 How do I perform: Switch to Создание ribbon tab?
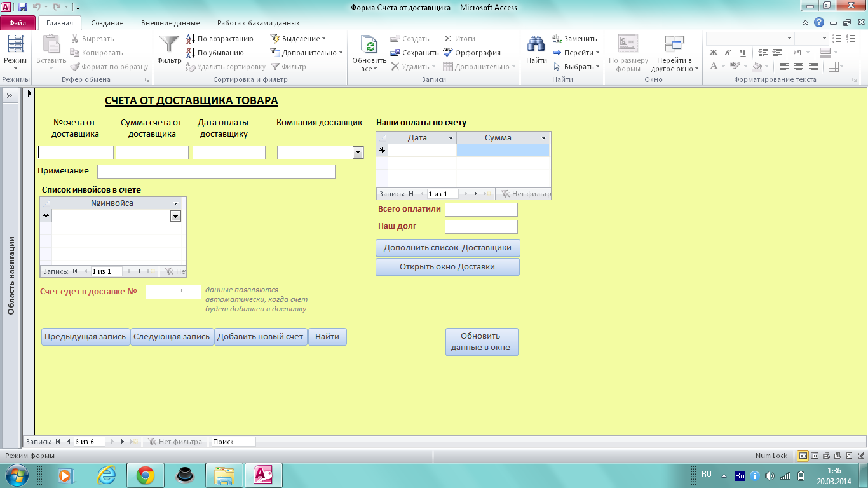tap(107, 23)
